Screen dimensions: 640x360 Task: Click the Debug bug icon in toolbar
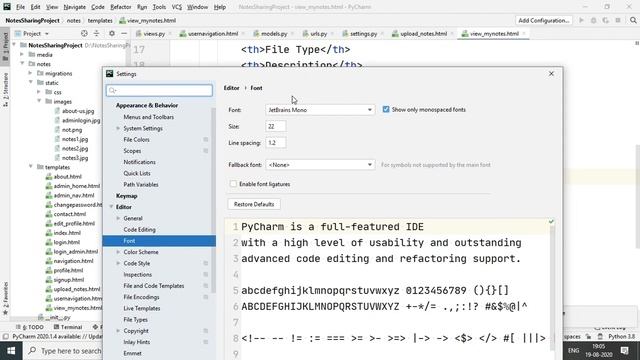(x=593, y=20)
